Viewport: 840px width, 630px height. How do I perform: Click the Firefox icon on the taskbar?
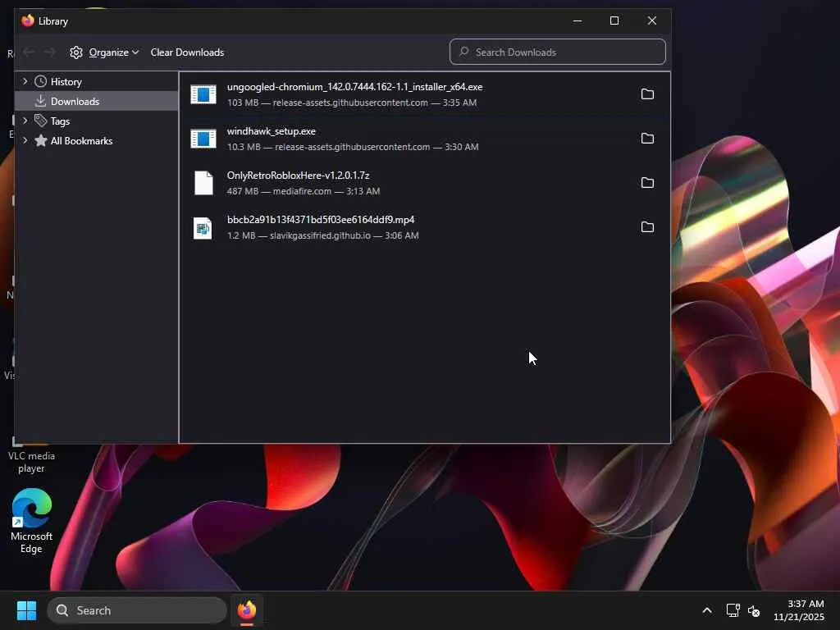(246, 610)
